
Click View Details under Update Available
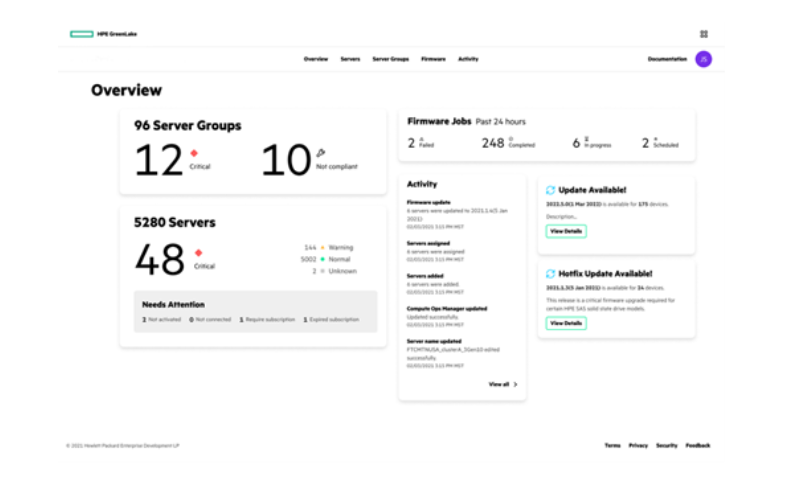[x=566, y=231]
